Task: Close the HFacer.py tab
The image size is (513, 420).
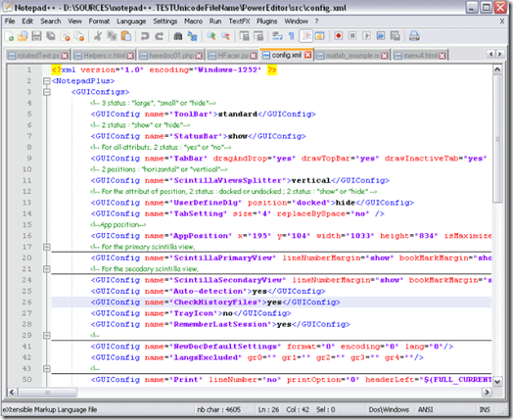Action: (x=254, y=56)
